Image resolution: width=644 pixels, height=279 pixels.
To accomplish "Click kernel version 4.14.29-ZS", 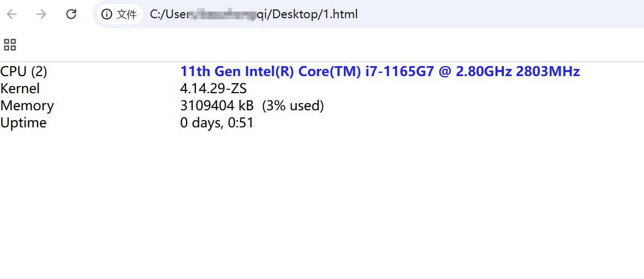I will pyautogui.click(x=213, y=89).
